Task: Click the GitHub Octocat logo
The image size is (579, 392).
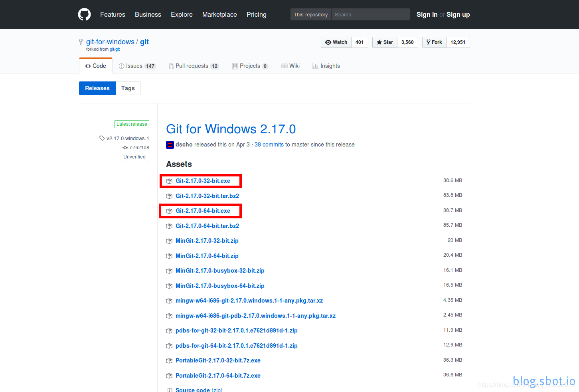Action: (85, 14)
